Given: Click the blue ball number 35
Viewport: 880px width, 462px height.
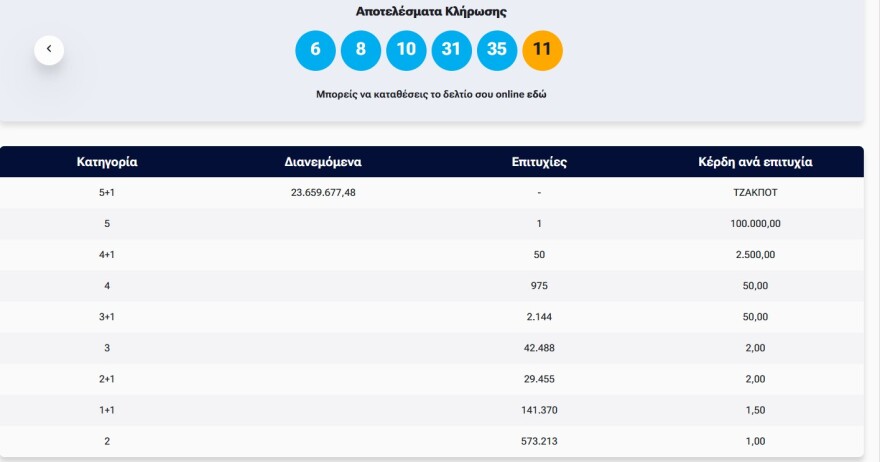Looking at the screenshot, I should click(x=497, y=50).
